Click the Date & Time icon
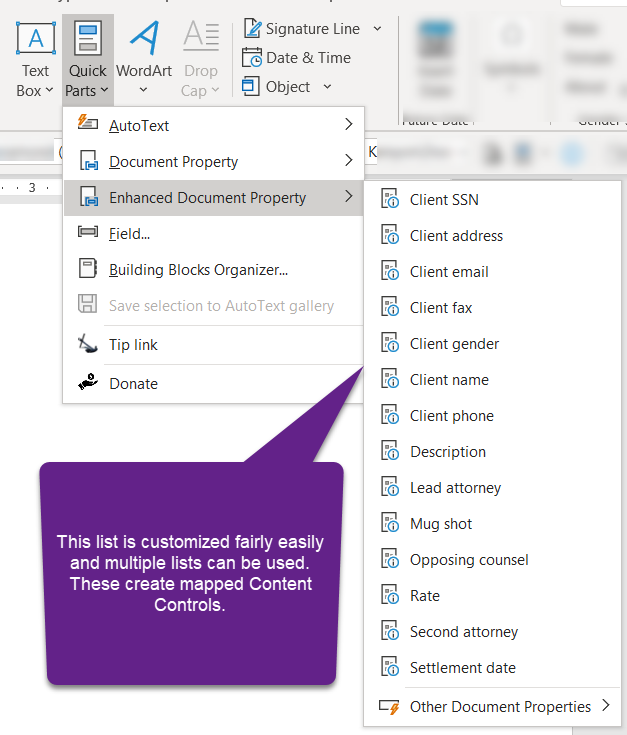 [x=252, y=58]
